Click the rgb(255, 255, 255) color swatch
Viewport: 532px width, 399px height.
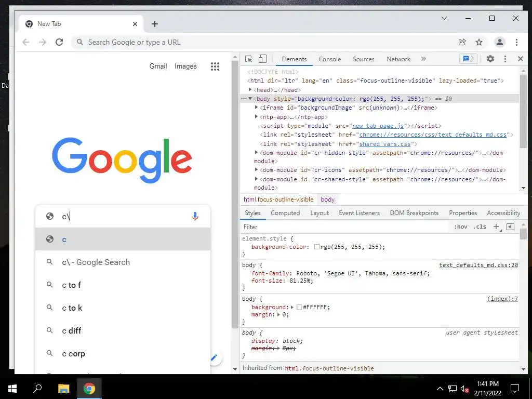coord(316,247)
